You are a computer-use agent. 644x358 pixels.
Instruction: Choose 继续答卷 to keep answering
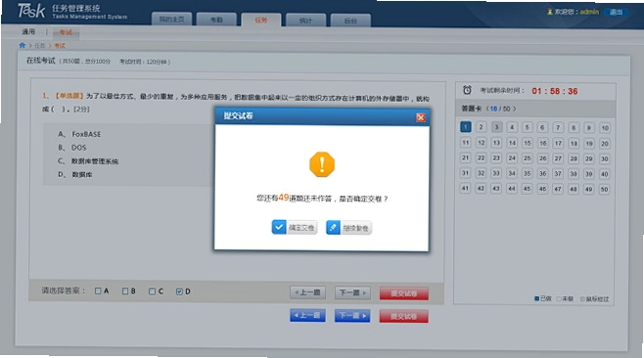click(348, 228)
